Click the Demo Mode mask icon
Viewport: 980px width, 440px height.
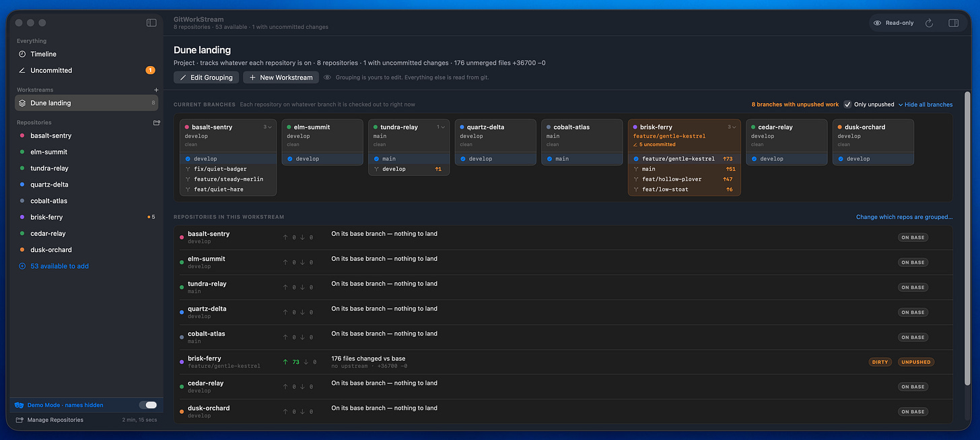tap(19, 405)
